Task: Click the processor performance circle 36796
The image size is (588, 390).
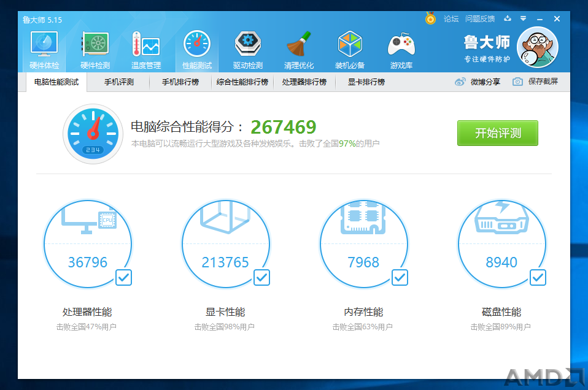Action: [x=88, y=244]
